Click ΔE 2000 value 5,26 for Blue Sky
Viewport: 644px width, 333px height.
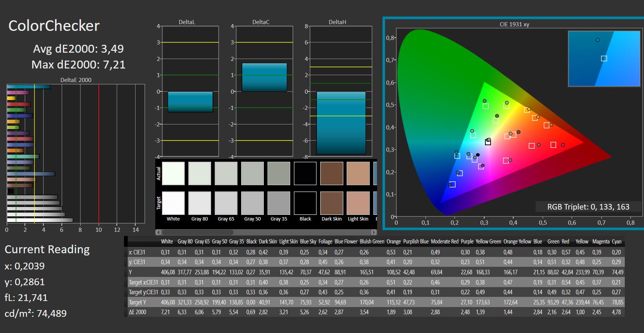(x=304, y=312)
